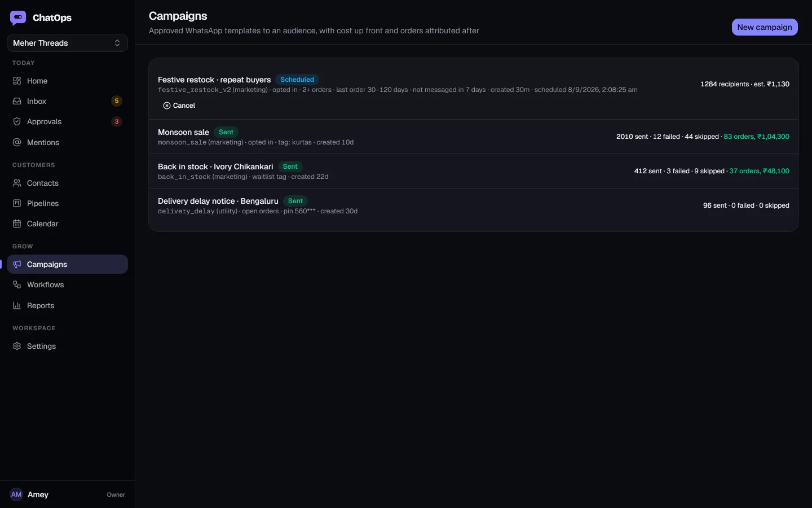The width and height of the screenshot is (812, 508).
Task: Click the Reports bar chart icon
Action: tap(17, 305)
